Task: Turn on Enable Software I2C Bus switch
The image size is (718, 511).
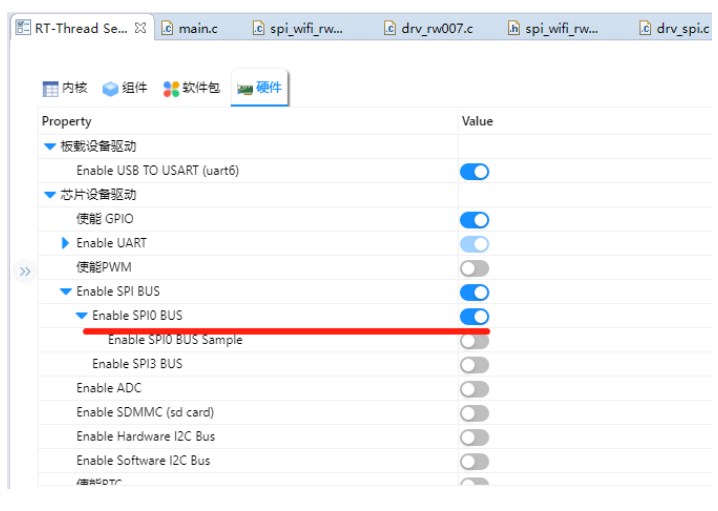Action: [x=474, y=462]
